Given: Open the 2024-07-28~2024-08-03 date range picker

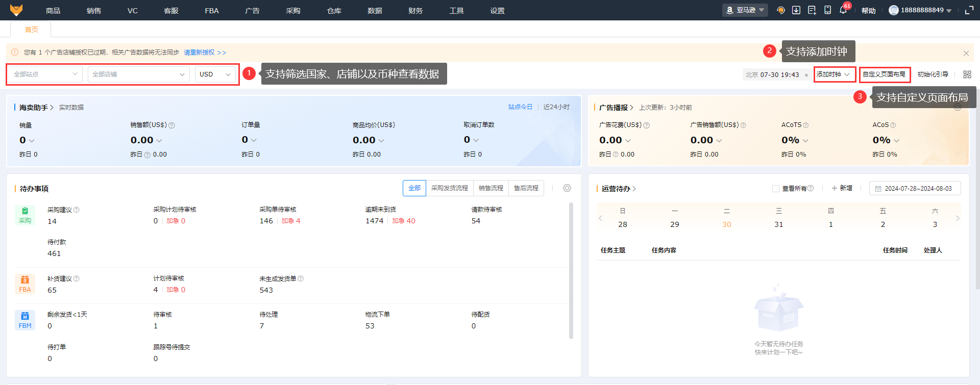Looking at the screenshot, I should click(915, 189).
